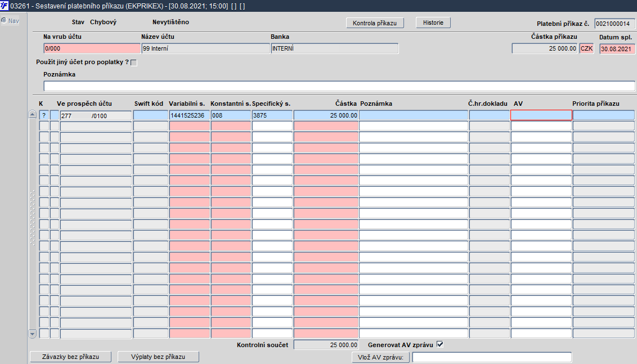637x364 pixels.
Task: Click the Stav value Chybový
Action: click(x=103, y=22)
